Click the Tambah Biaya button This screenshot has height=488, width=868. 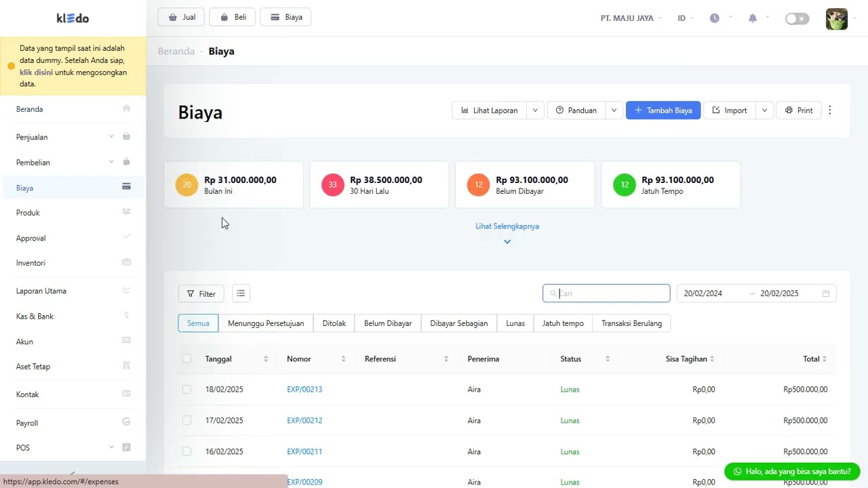(663, 110)
